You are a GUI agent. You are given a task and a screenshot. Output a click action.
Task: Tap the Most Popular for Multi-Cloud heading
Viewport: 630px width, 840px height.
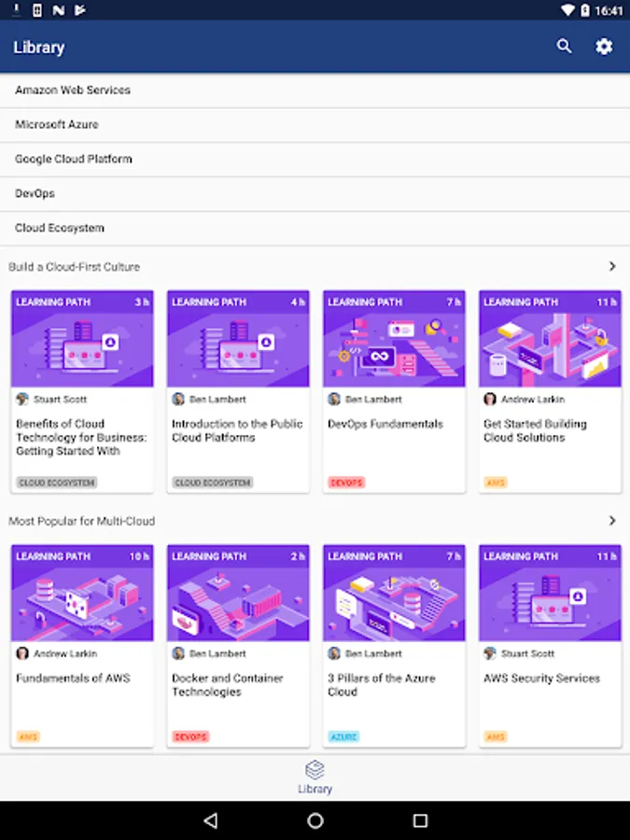pos(81,521)
